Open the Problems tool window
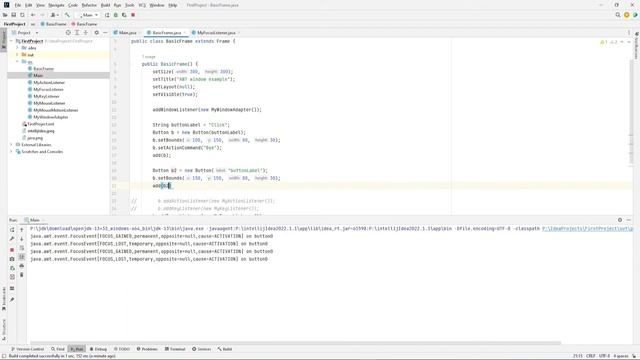The width and height of the screenshot is (640, 360). pos(147,349)
